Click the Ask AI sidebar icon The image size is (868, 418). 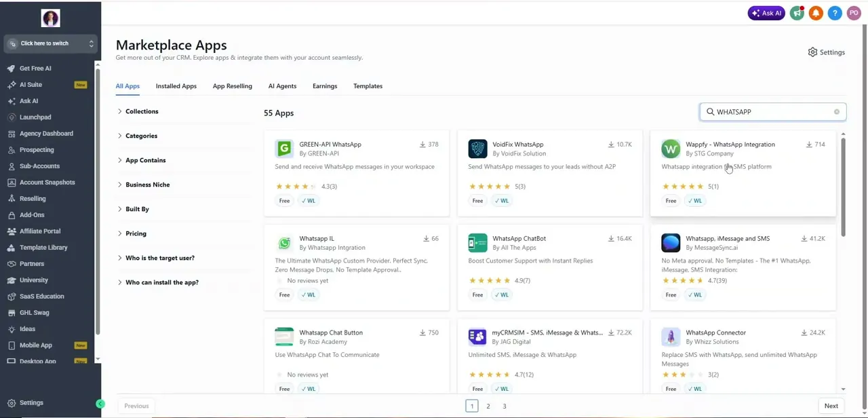tap(12, 101)
